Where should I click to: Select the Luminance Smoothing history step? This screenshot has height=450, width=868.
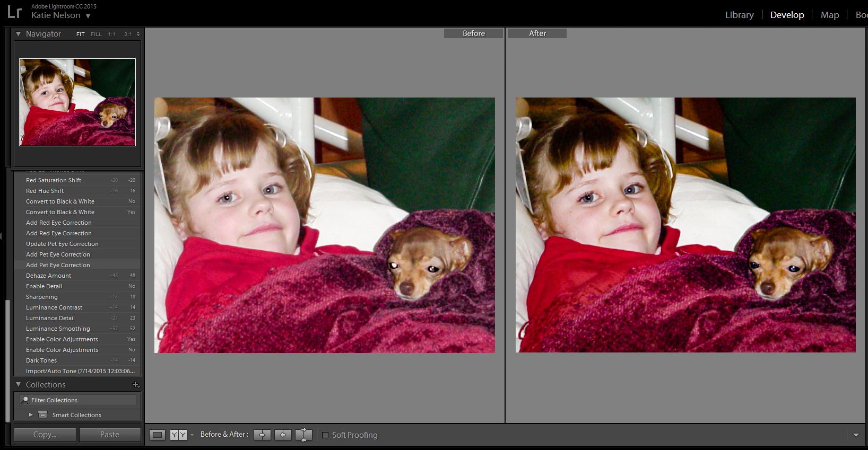pos(77,329)
